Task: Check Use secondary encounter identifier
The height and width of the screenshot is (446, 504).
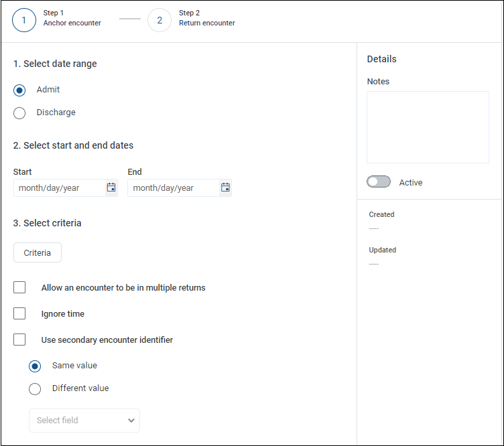Action: pos(19,340)
